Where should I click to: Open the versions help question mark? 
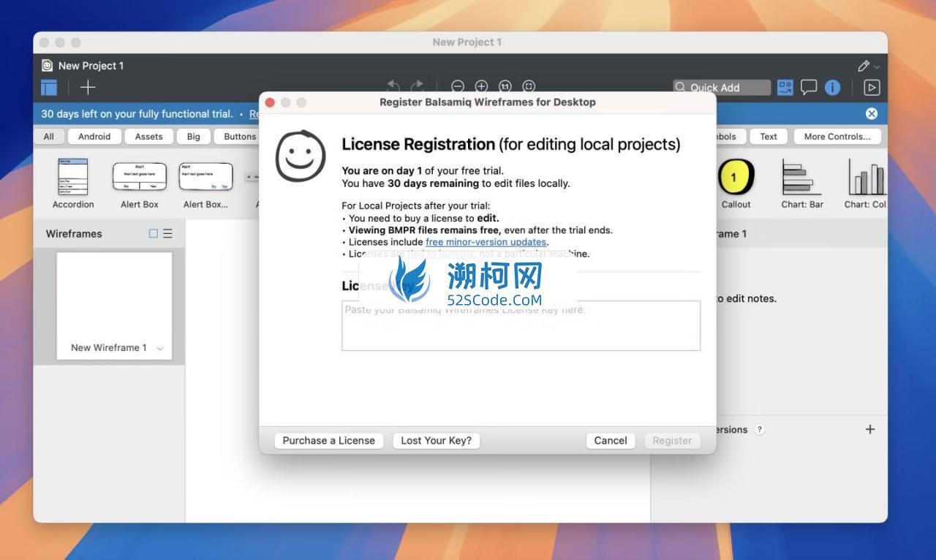pos(760,430)
